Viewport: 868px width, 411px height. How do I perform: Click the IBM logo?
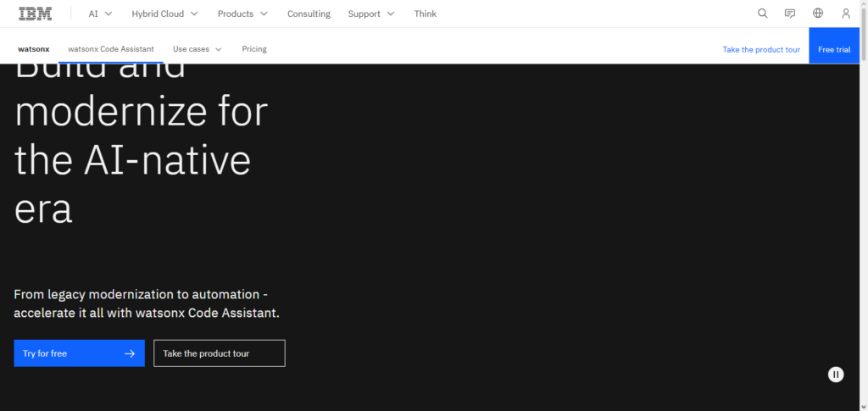click(x=36, y=14)
